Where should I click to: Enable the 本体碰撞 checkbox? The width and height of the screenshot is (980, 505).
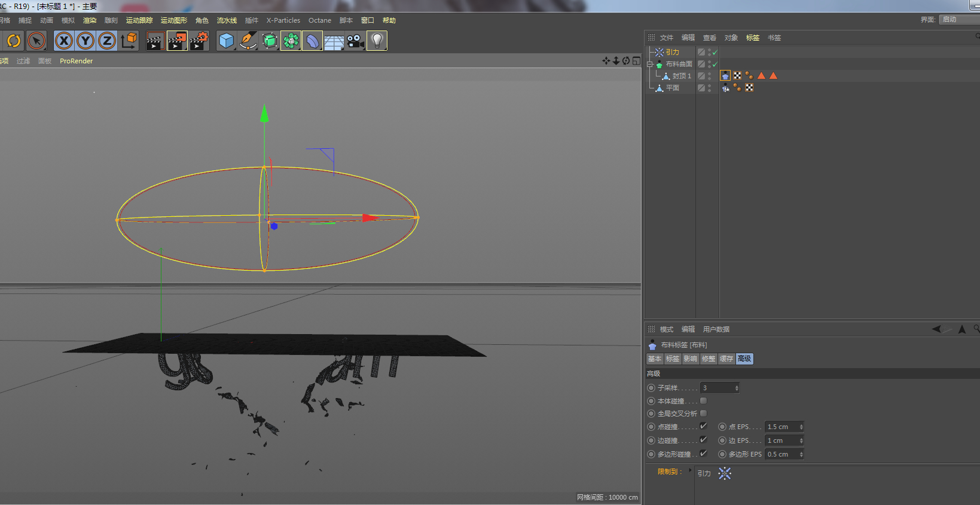703,401
